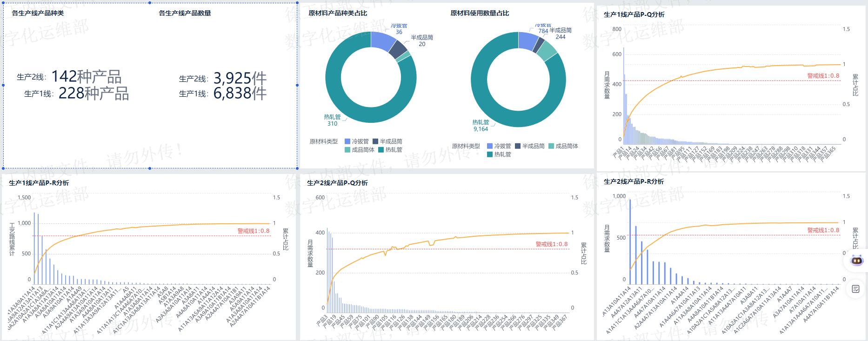Click the right-middle resize handle of selected card
This screenshot has height=341, width=868.
(x=297, y=85)
